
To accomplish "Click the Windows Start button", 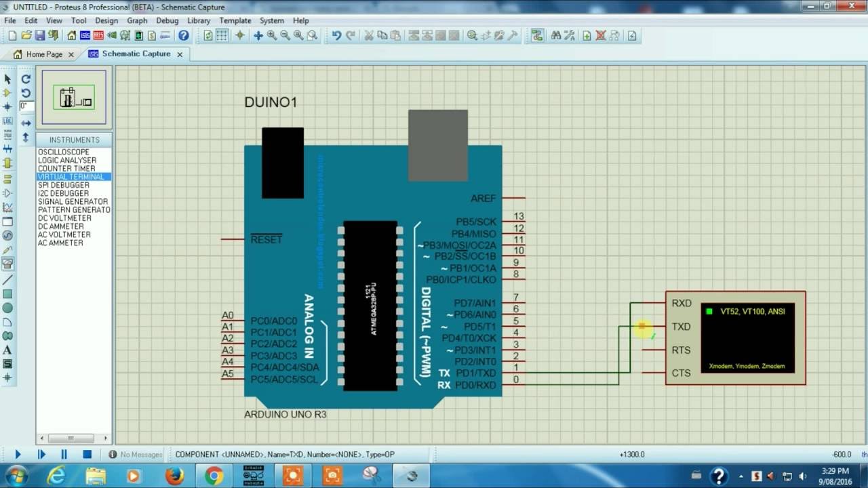I will coord(16,476).
